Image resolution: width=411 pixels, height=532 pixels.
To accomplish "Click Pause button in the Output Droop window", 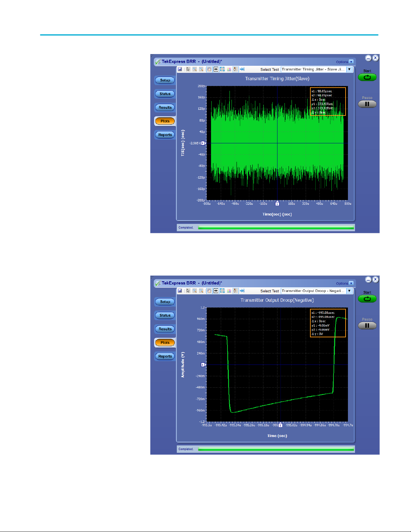I will (x=367, y=326).
